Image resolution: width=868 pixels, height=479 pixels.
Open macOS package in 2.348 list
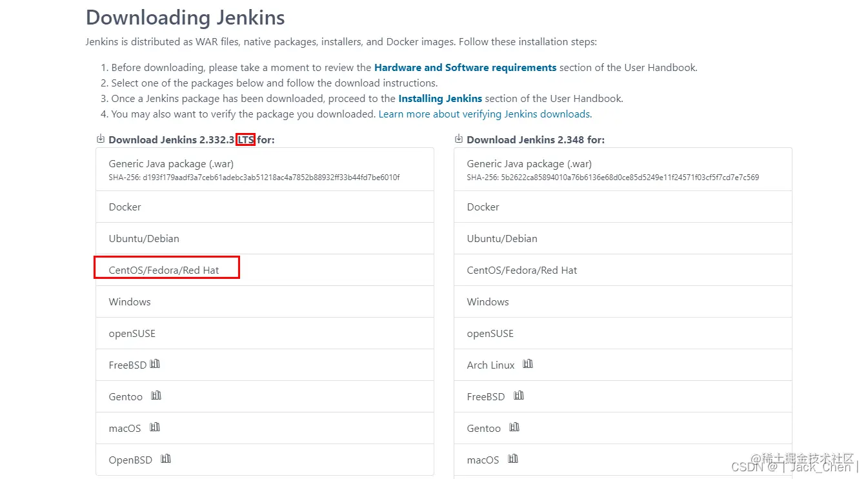click(623, 460)
